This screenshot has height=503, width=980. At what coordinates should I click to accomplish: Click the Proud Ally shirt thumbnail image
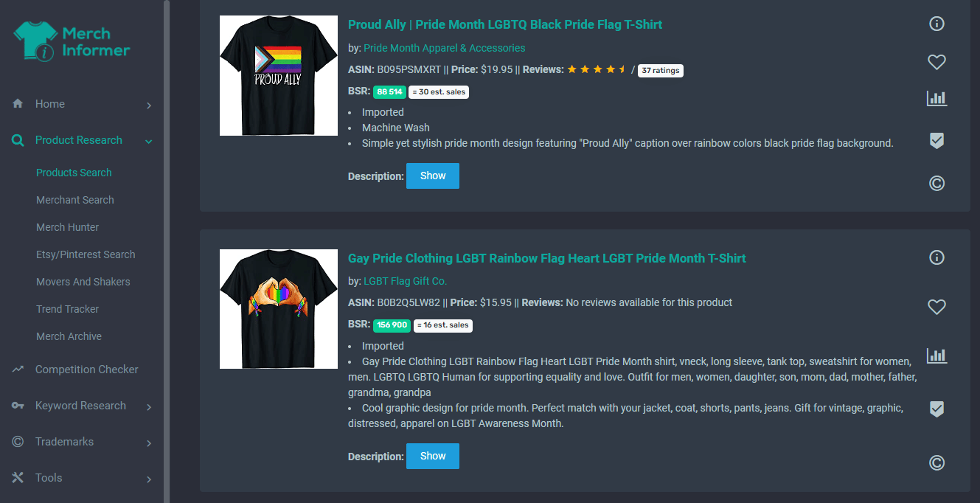tap(279, 76)
